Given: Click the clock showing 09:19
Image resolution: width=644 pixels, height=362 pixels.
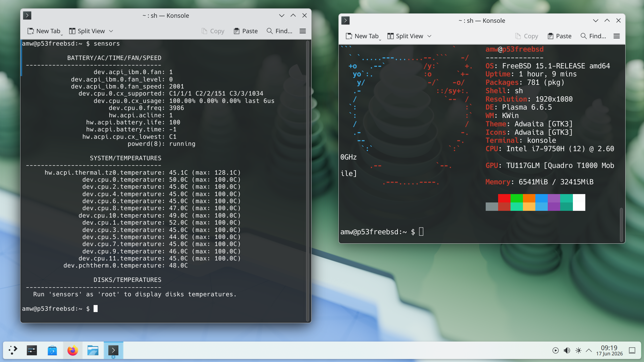Looking at the screenshot, I should click(609, 350).
